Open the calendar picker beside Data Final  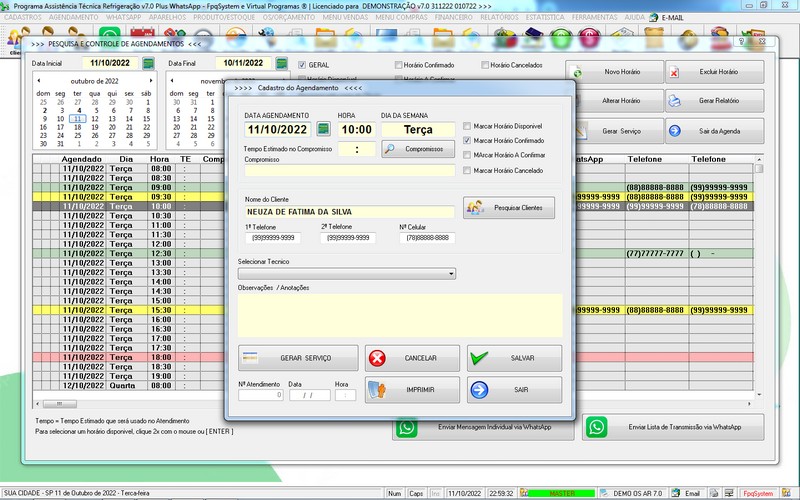tap(281, 63)
